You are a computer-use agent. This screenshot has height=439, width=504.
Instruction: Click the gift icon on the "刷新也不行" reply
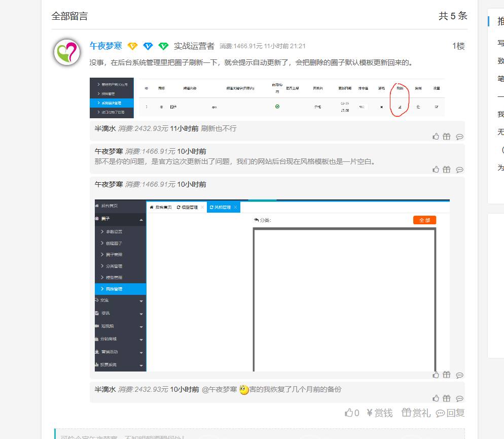coord(446,137)
